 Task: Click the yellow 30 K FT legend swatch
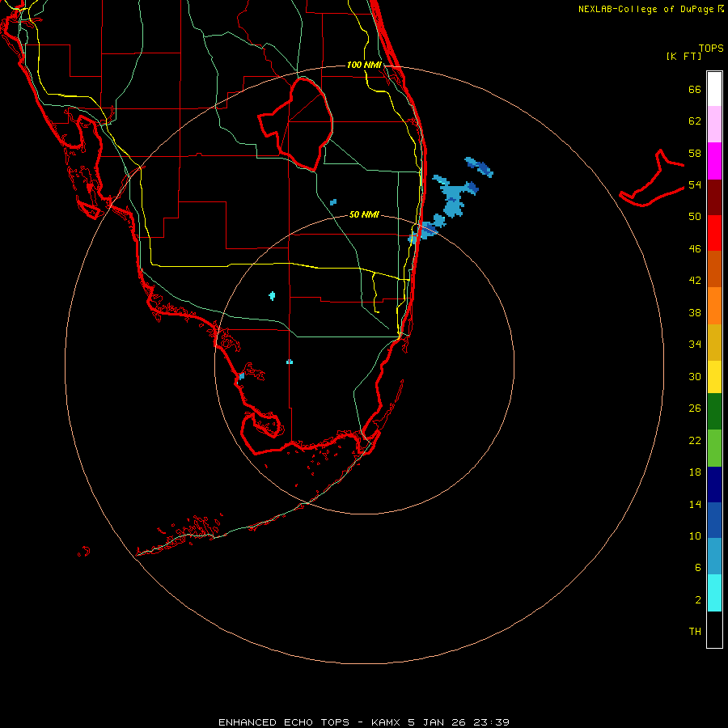click(x=714, y=377)
